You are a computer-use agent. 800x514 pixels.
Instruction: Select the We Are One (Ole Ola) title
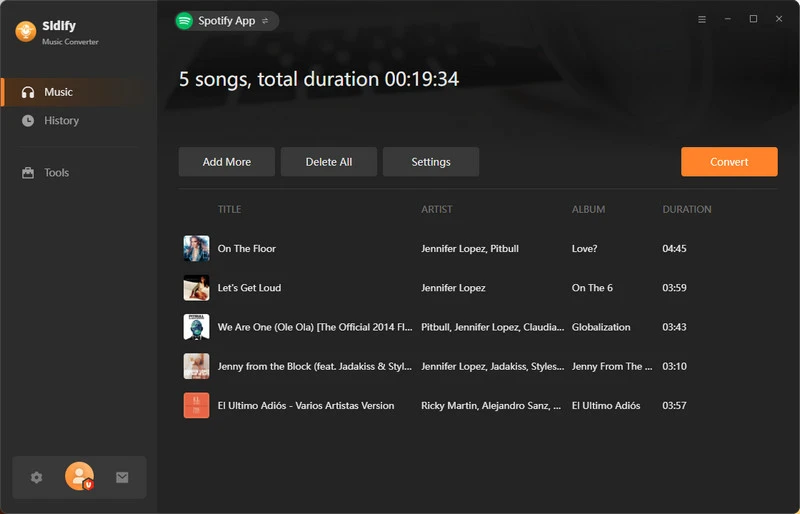315,327
